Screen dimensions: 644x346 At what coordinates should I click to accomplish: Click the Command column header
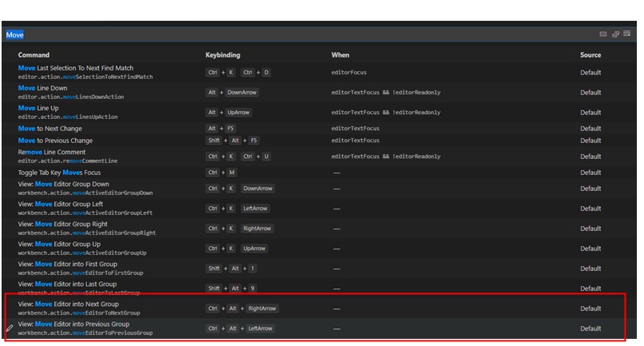coord(34,55)
